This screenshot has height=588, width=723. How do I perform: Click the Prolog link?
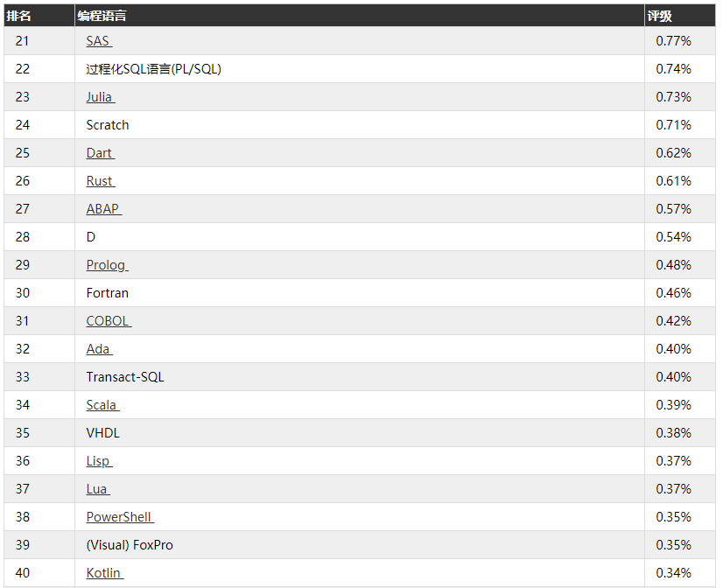coord(106,265)
